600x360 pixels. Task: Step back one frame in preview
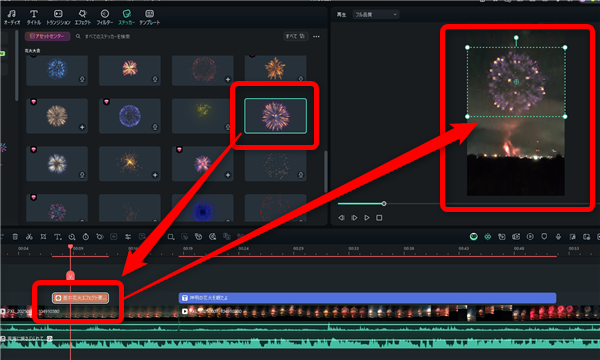(341, 218)
